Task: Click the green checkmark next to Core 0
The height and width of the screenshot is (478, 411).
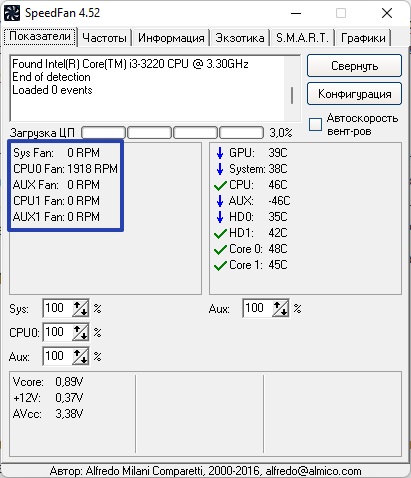Action: pos(220,249)
